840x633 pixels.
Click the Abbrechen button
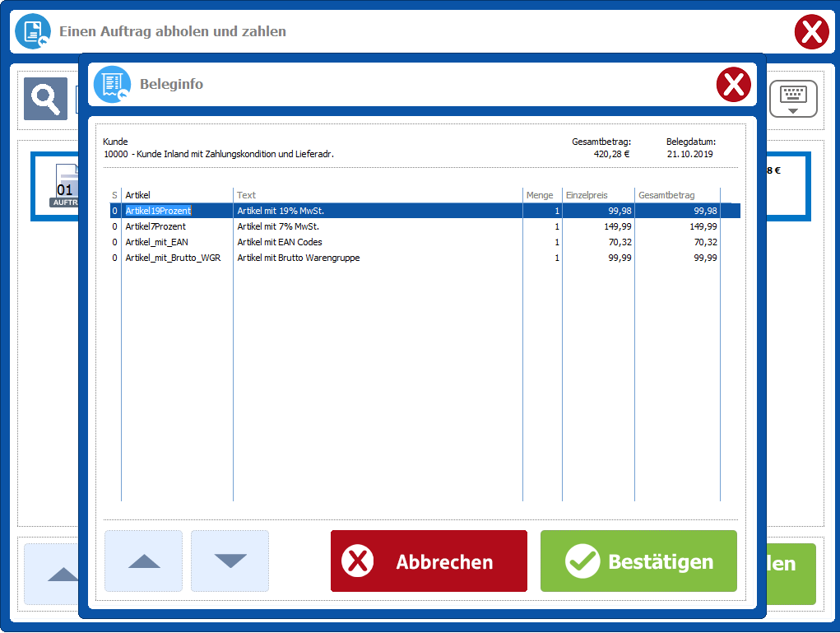click(429, 561)
